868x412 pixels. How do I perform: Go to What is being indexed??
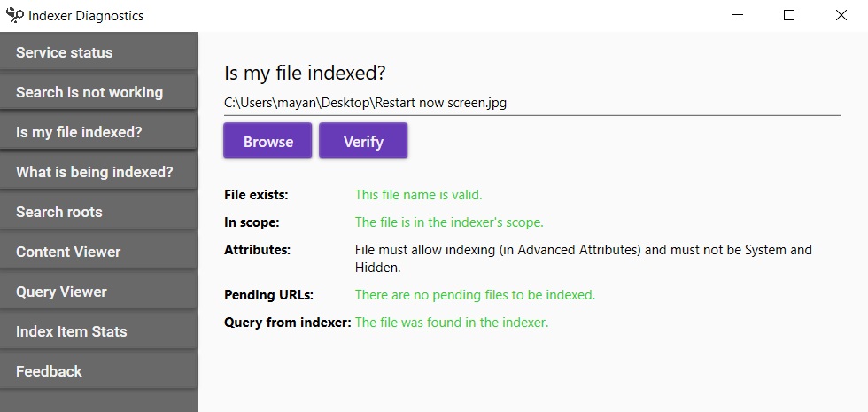click(x=98, y=172)
